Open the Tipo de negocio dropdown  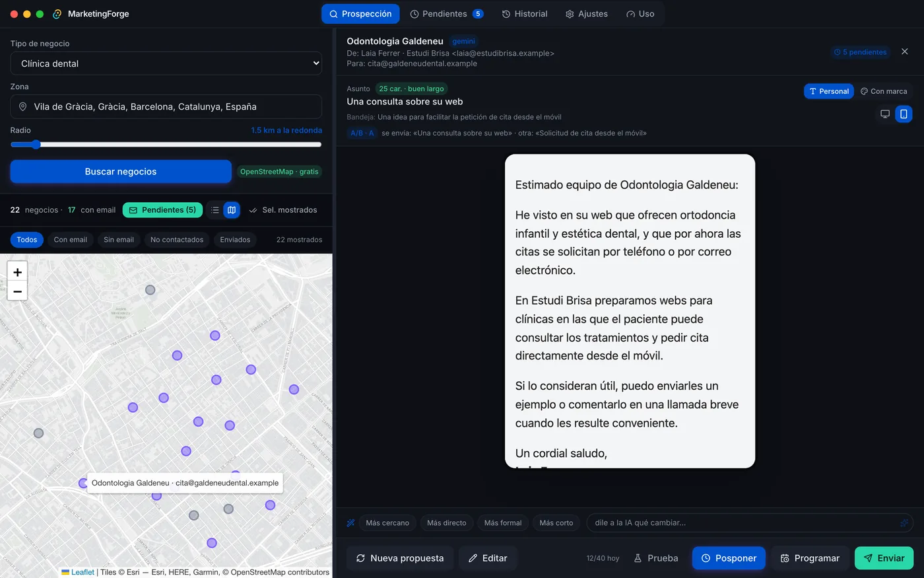(x=166, y=63)
